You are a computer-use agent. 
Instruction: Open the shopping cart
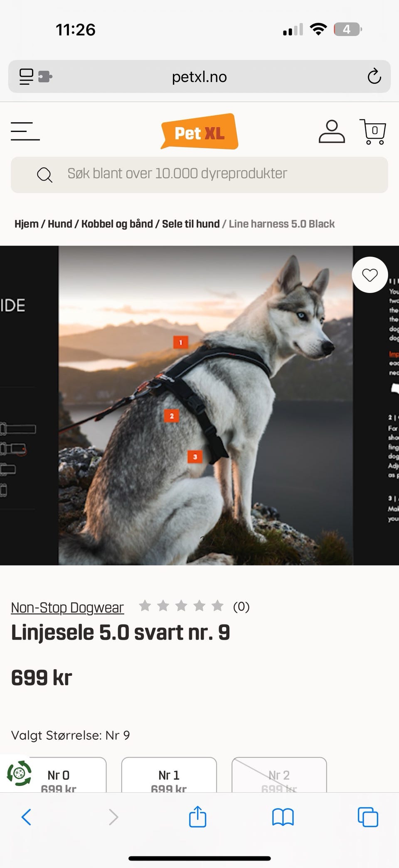tap(373, 131)
